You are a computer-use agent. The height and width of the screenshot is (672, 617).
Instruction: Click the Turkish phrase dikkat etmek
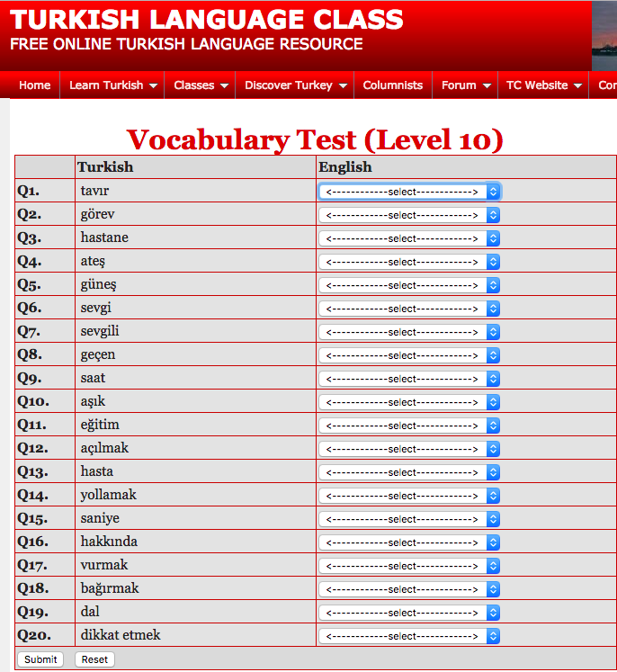[x=121, y=635]
